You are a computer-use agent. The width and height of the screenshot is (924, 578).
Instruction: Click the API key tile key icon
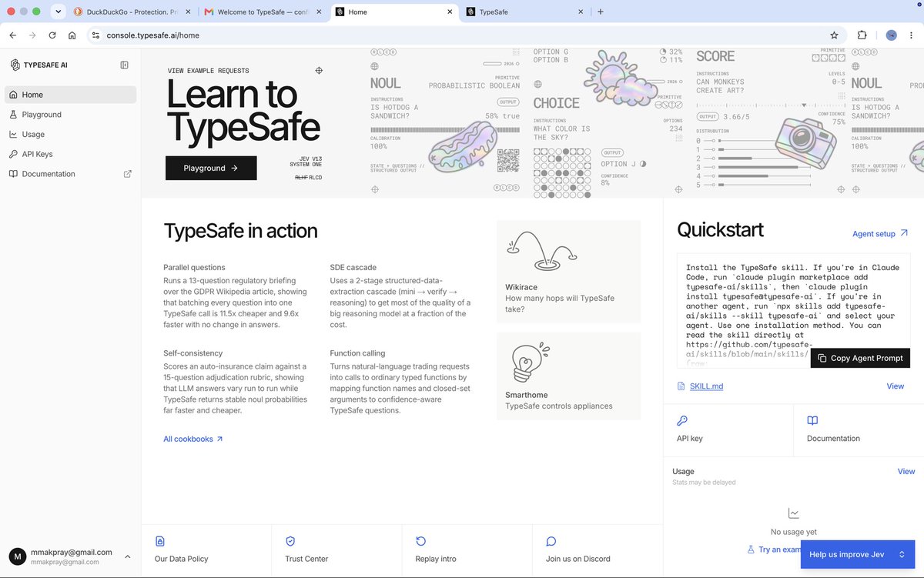tap(682, 421)
